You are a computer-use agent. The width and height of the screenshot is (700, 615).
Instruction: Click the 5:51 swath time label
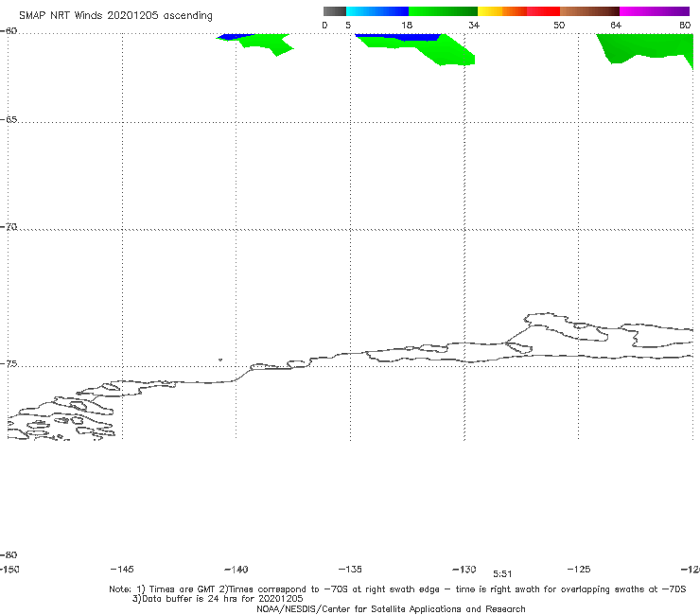tap(502, 574)
